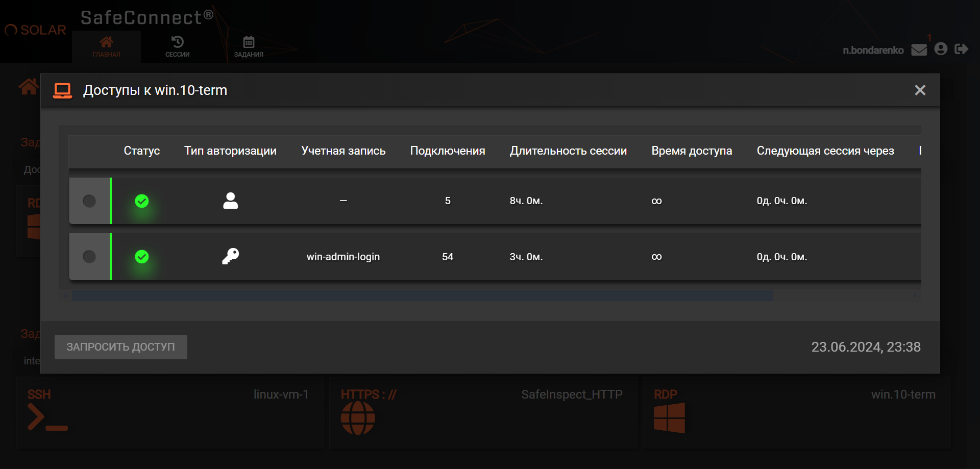
Task: Switch to the Сессии tab
Action: click(177, 46)
